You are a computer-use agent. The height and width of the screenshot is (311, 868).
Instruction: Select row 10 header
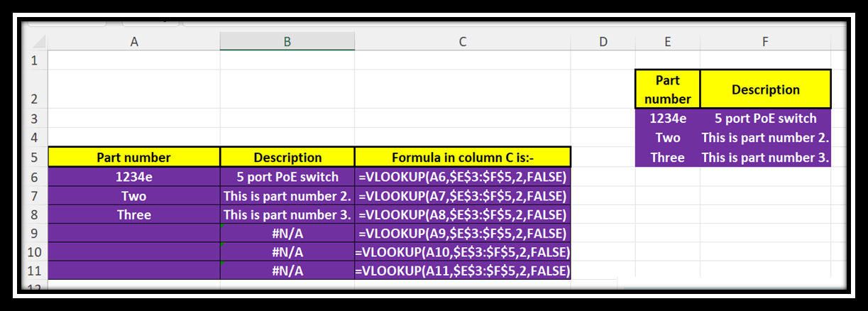[34, 251]
